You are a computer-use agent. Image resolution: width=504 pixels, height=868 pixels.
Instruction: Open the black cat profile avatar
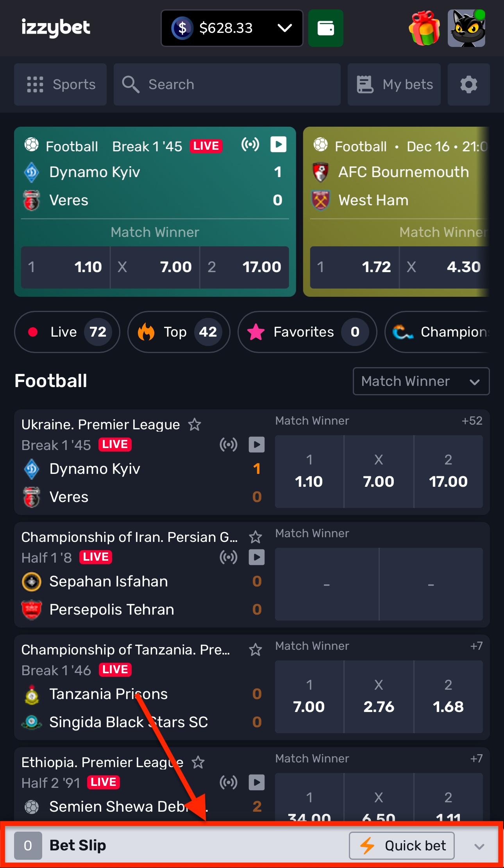pos(467,28)
